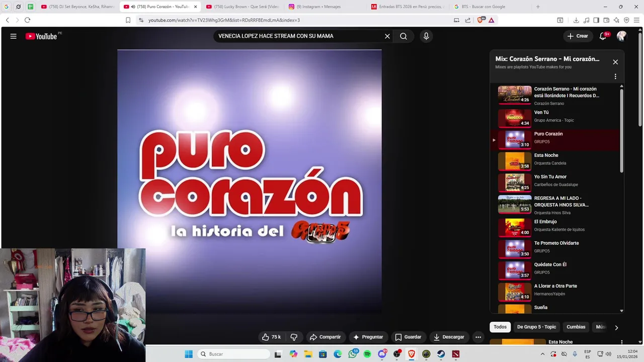Close the Mix playlist panel
Viewport: 644px width, 362px height.
tap(615, 62)
